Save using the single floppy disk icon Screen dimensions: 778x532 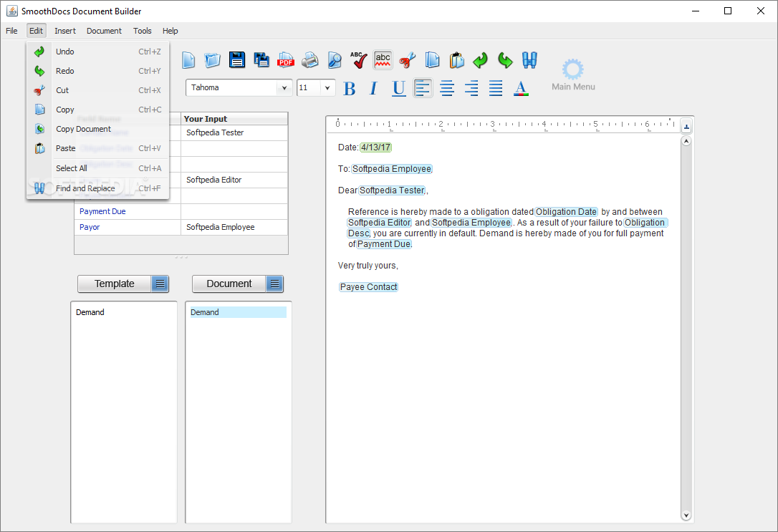[237, 60]
